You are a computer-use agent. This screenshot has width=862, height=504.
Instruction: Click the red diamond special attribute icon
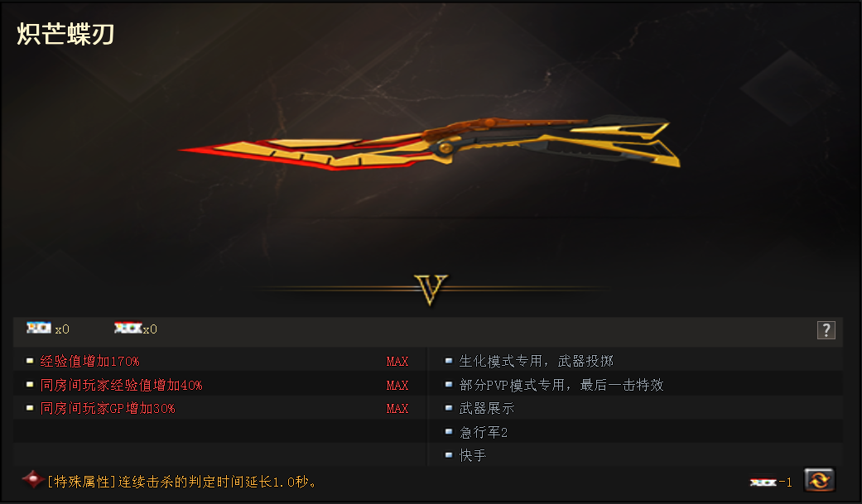(x=33, y=480)
